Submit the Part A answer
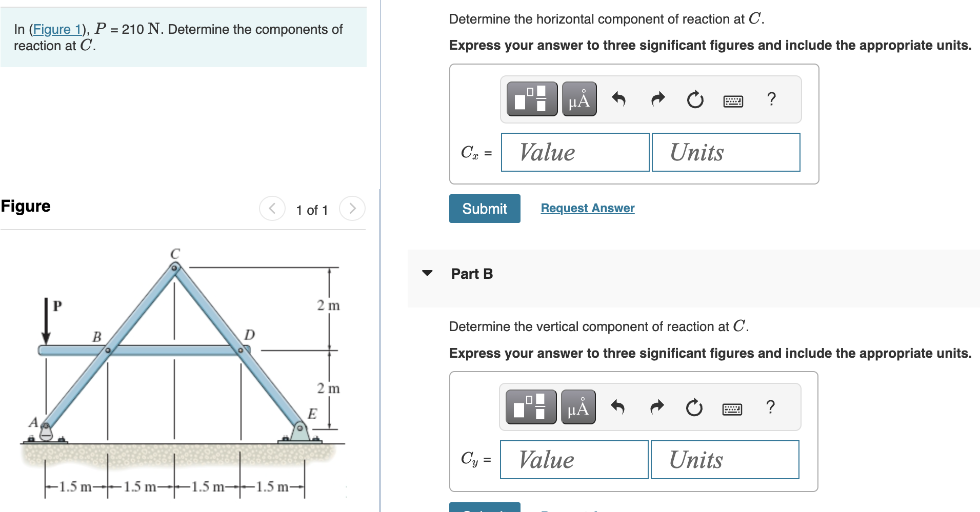The height and width of the screenshot is (512, 980). (484, 208)
